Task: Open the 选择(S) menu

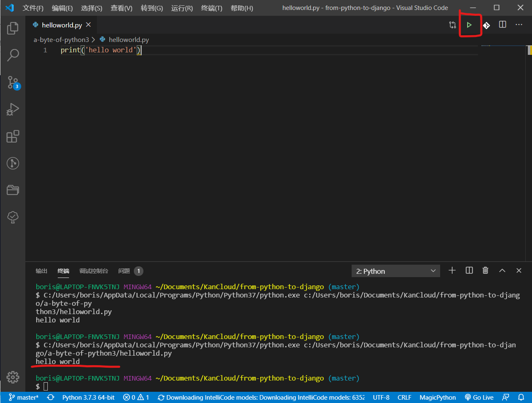Action: tap(91, 8)
